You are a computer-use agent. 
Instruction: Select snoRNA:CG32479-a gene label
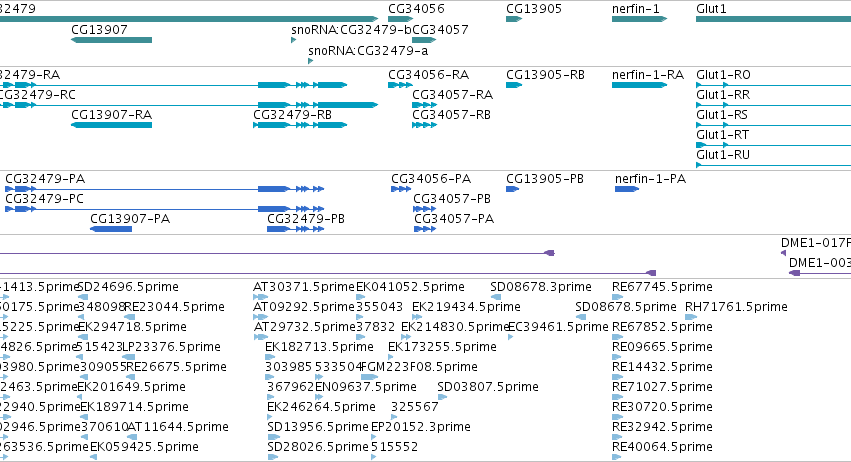[x=368, y=51]
